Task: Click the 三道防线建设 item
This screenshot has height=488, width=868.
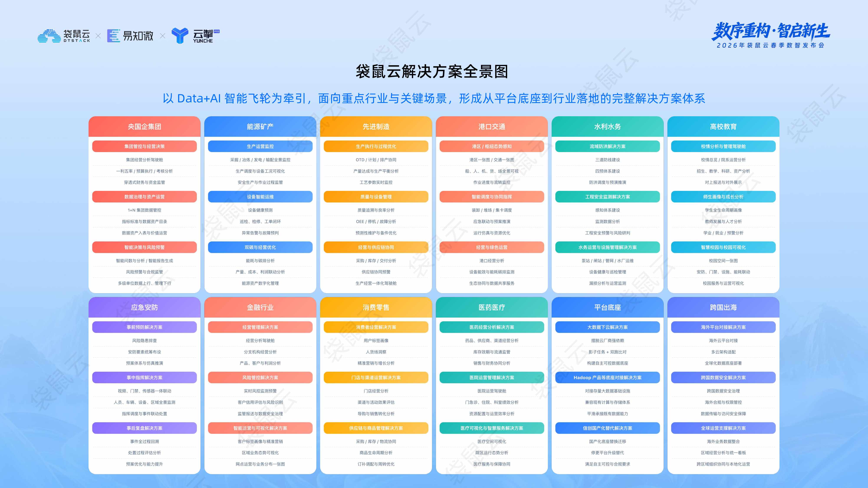Action: click(x=608, y=160)
